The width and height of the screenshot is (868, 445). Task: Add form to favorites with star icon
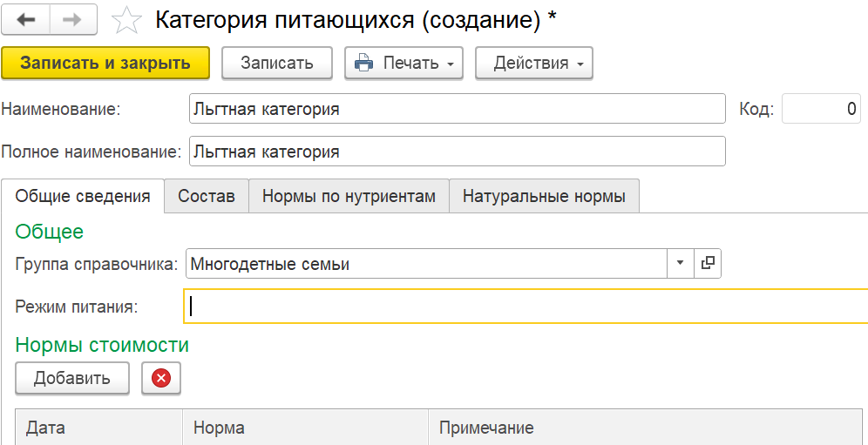click(127, 20)
